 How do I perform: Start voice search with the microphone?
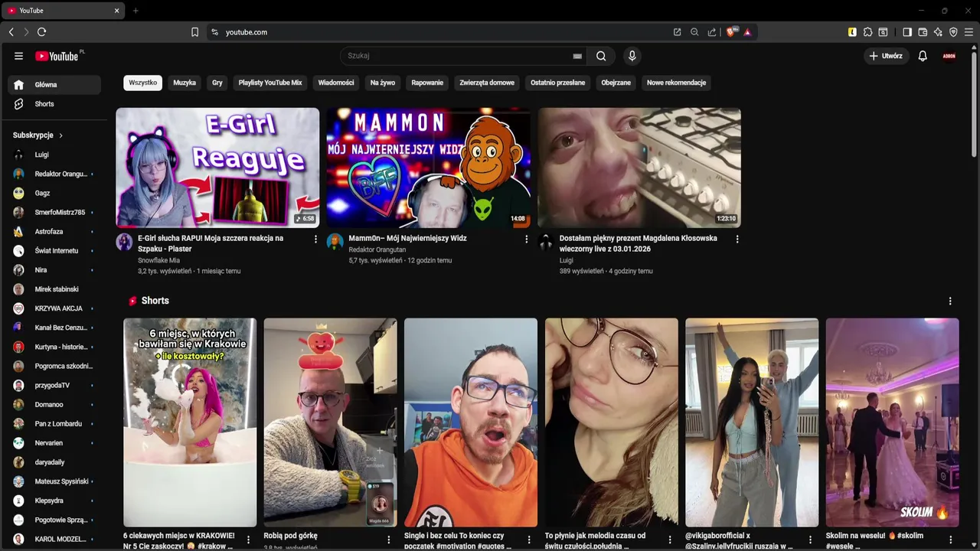coord(632,56)
